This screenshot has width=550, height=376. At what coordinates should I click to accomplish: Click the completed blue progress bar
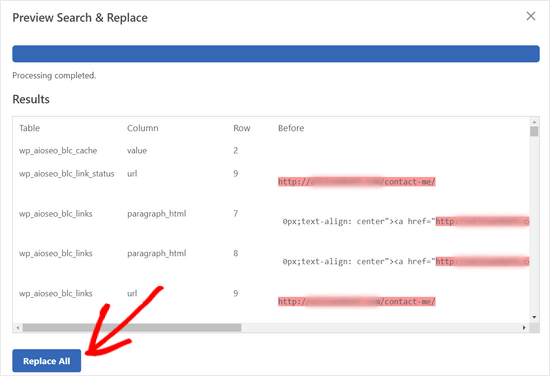[x=276, y=54]
